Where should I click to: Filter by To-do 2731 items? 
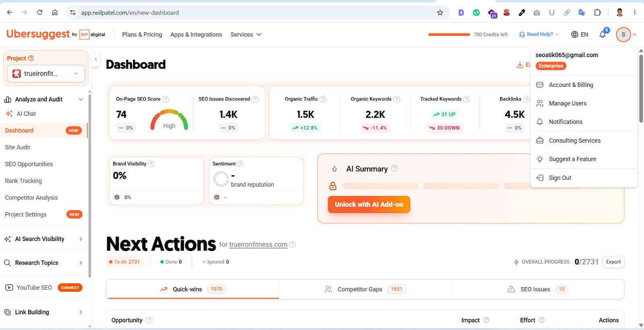click(x=124, y=262)
